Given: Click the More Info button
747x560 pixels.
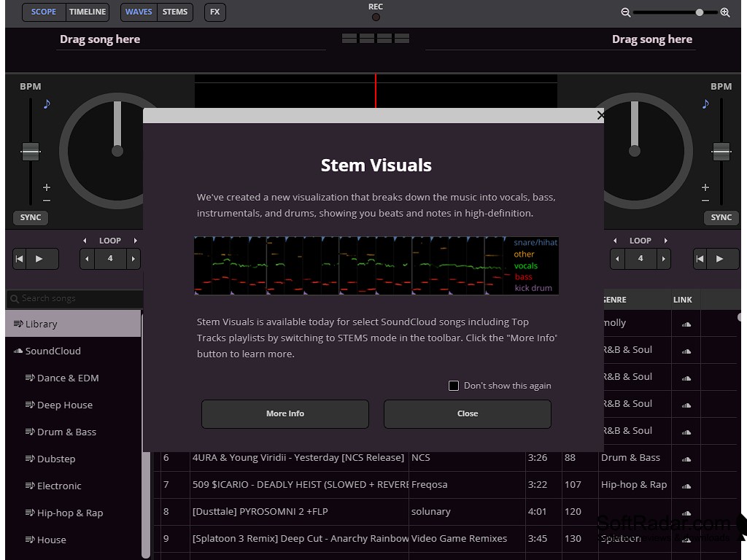Looking at the screenshot, I should pyautogui.click(x=285, y=413).
